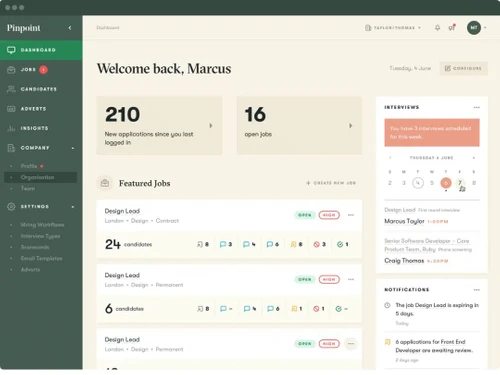Click the Featured Jobs briefcase icon

[105, 183]
